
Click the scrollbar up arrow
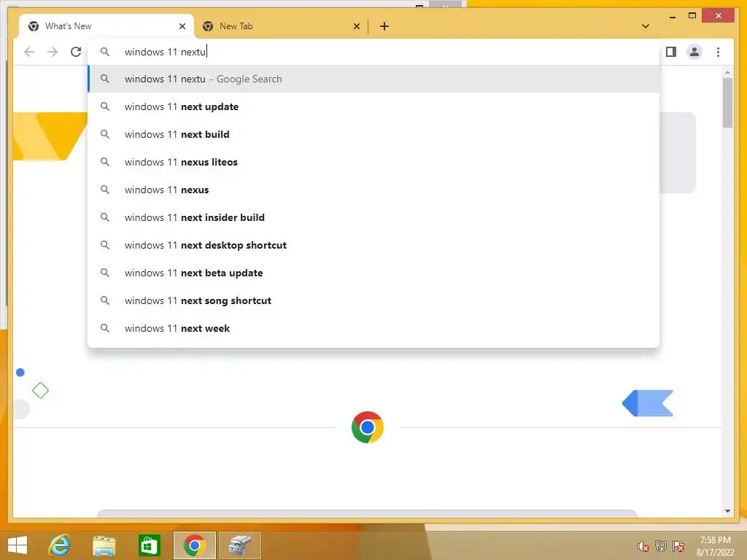point(727,72)
